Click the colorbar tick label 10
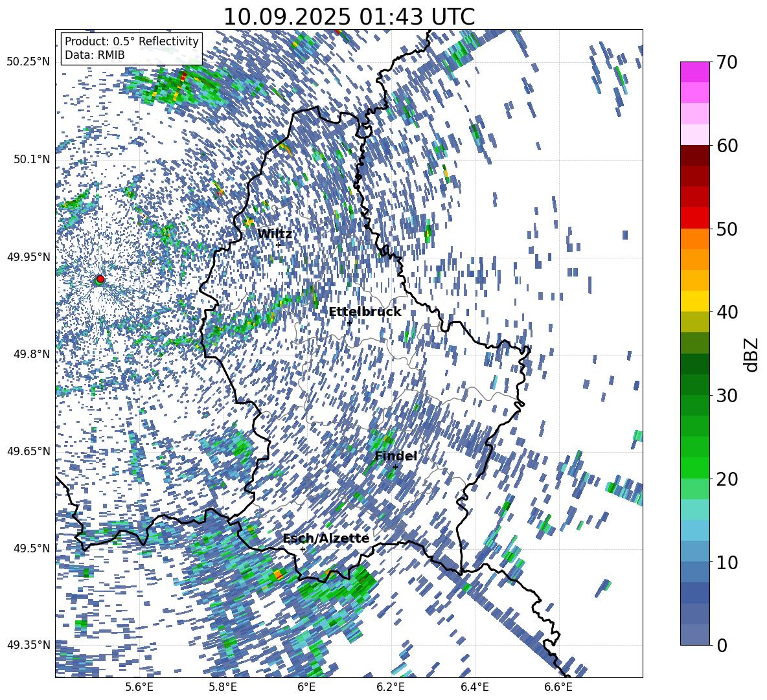 [x=727, y=562]
